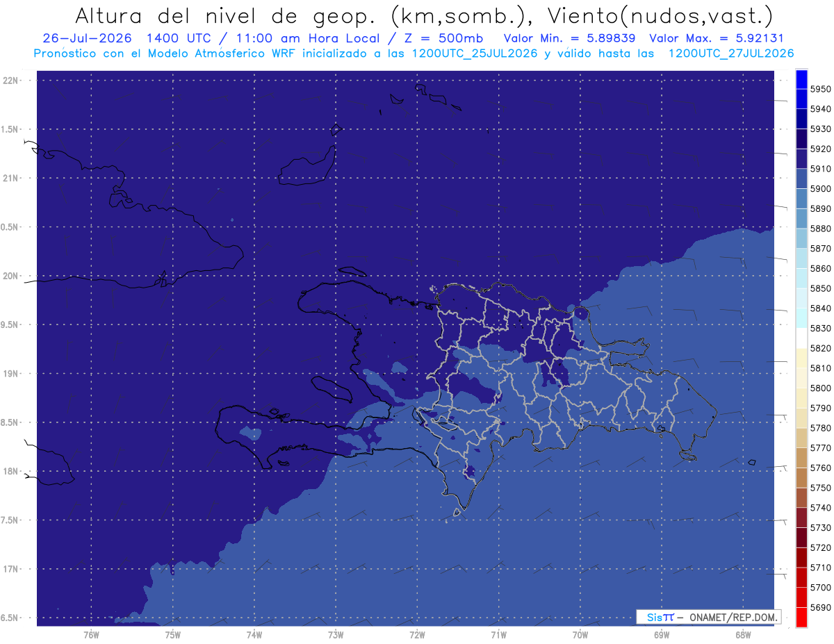Click the bright blue swatch above 5950

801,79
